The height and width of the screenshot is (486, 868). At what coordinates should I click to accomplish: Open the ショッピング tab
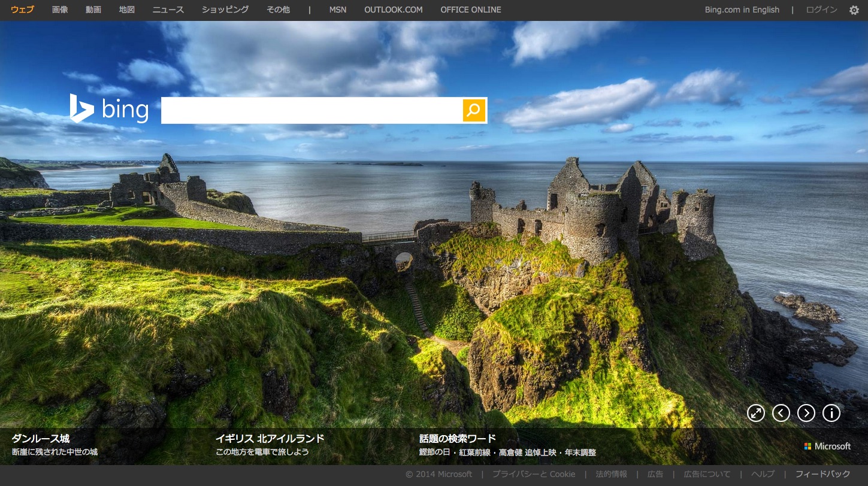[x=225, y=10]
